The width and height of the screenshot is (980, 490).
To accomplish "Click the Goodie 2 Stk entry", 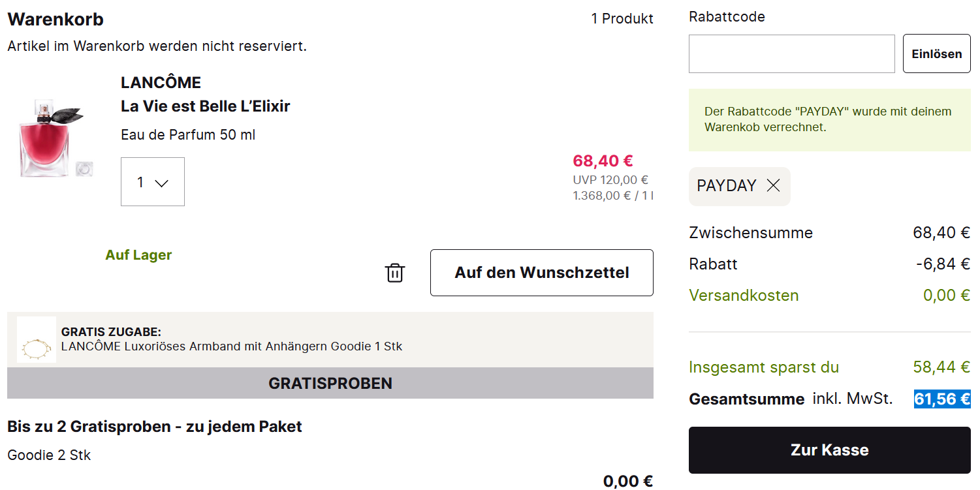I will (x=49, y=455).
